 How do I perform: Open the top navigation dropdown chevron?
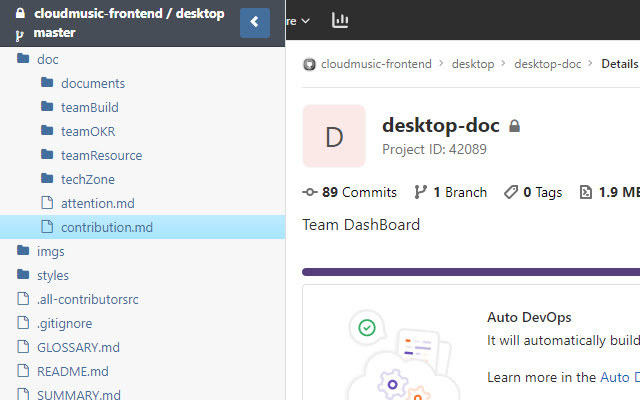coord(305,20)
